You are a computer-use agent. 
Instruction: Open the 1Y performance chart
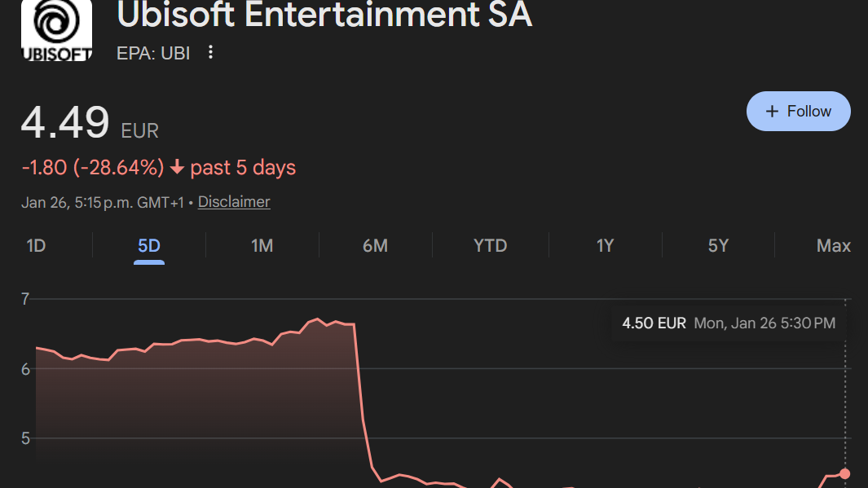coord(605,245)
